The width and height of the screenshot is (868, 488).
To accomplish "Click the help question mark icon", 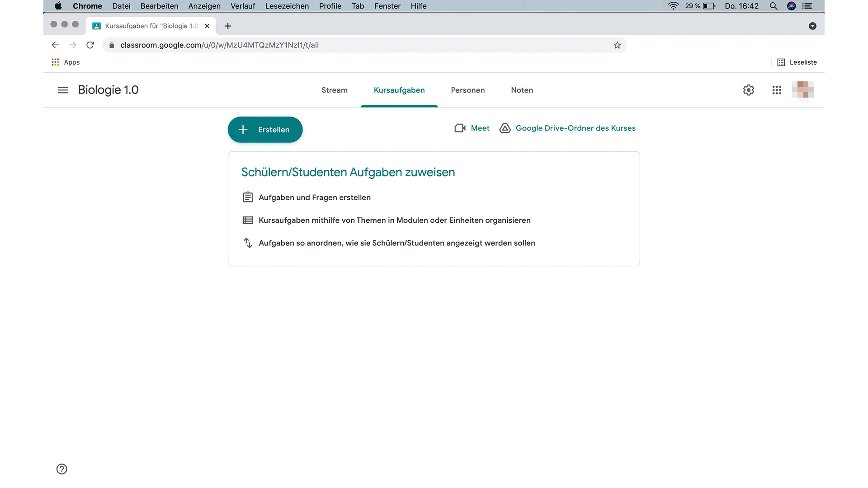I will pyautogui.click(x=62, y=469).
